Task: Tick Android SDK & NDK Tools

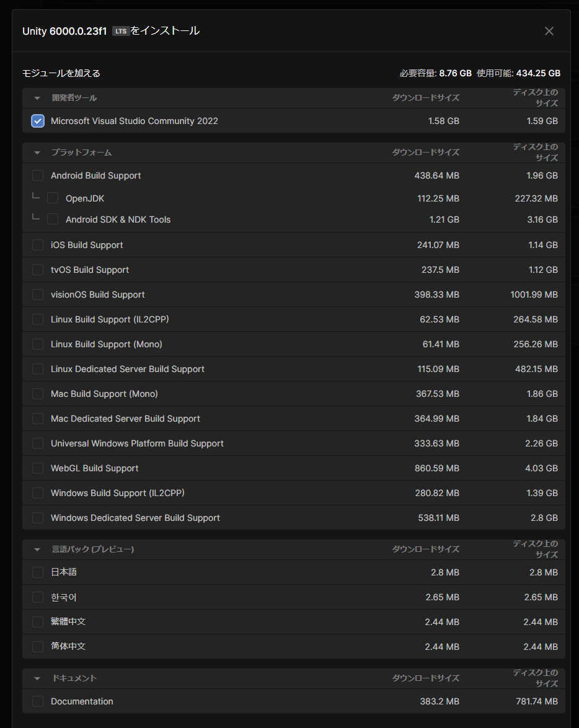Action: click(x=53, y=220)
